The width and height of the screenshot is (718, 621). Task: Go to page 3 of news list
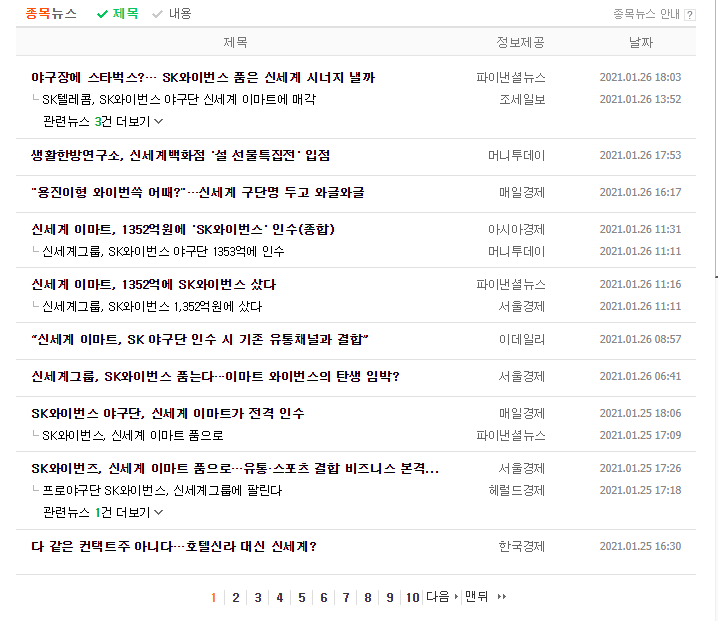tap(258, 597)
